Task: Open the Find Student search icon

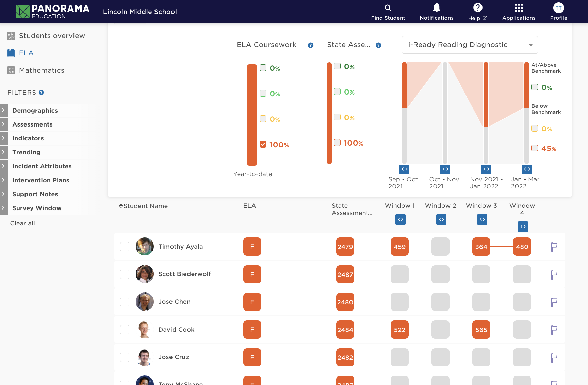Action: pos(388,8)
